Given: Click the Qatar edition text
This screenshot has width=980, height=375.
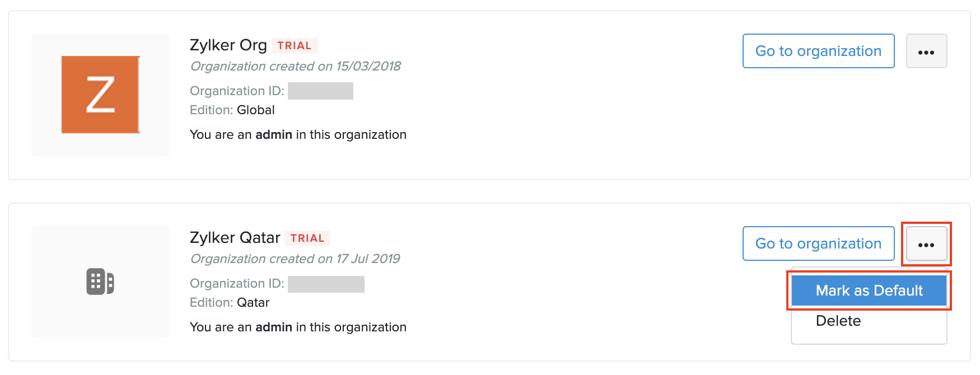Looking at the screenshot, I should (x=253, y=303).
